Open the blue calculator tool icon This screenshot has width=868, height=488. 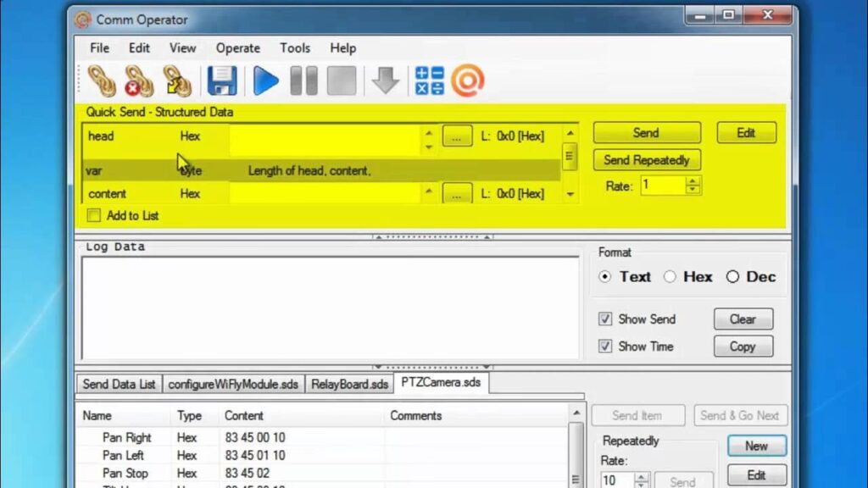click(x=429, y=80)
